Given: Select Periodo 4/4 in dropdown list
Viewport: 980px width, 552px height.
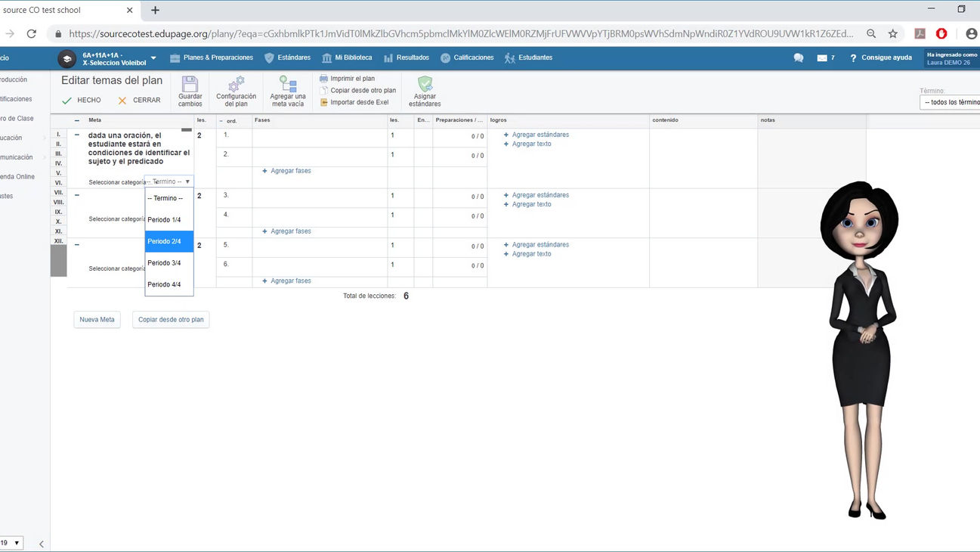Looking at the screenshot, I should tap(169, 284).
